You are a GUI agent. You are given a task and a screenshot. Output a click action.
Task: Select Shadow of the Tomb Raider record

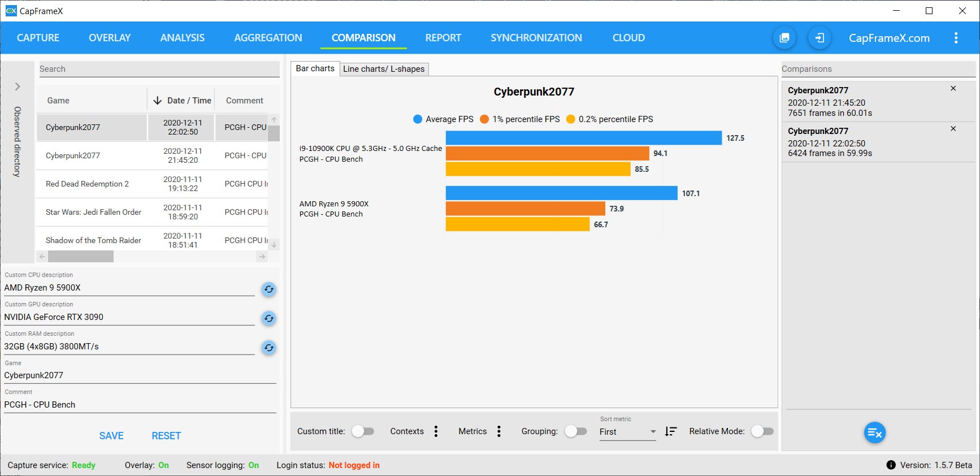(152, 239)
